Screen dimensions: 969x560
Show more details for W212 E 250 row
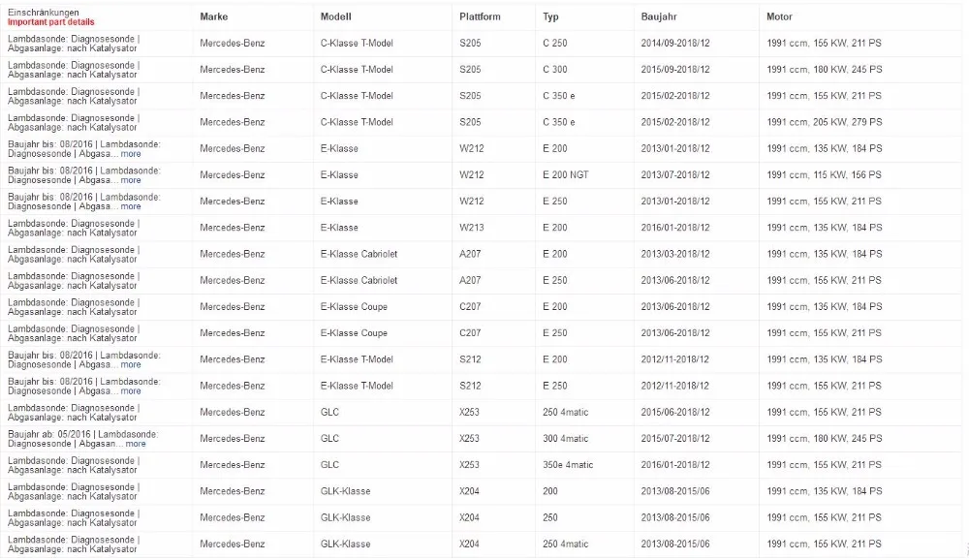click(131, 206)
